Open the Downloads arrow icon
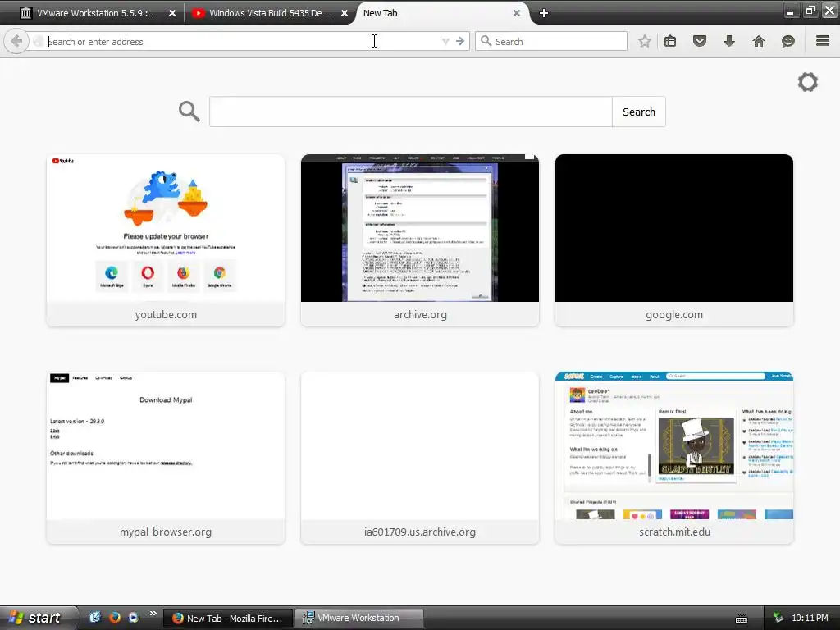Image resolution: width=840 pixels, height=630 pixels. point(729,41)
